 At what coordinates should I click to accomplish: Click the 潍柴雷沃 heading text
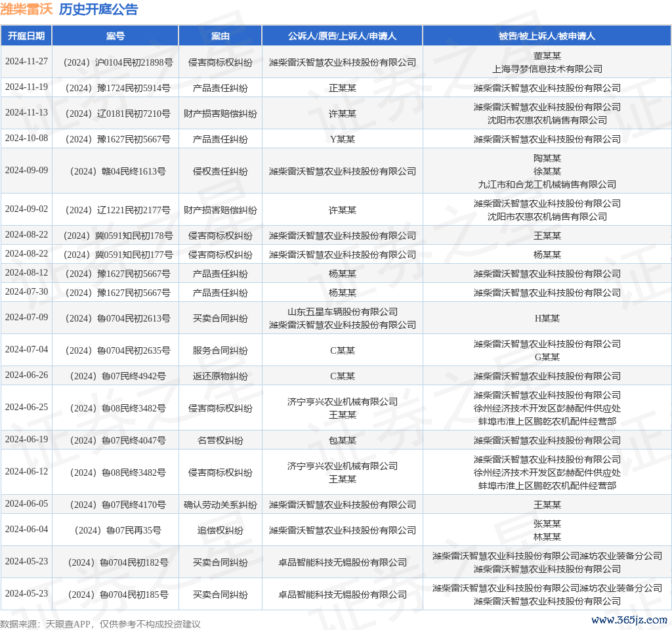(26, 9)
